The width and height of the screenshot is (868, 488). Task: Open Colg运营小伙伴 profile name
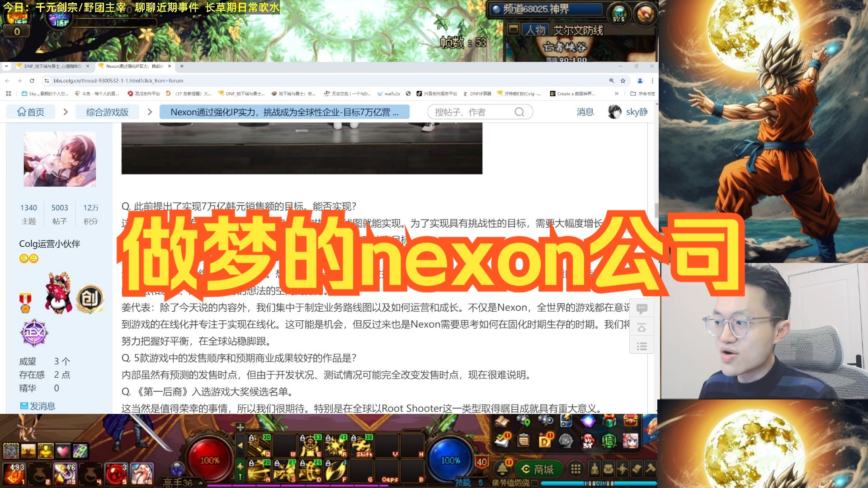(x=50, y=244)
